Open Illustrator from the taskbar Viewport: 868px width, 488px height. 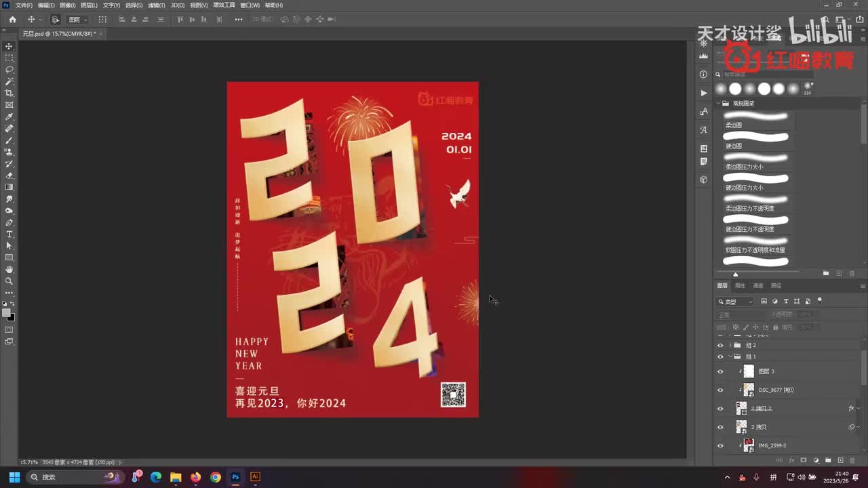(x=255, y=477)
